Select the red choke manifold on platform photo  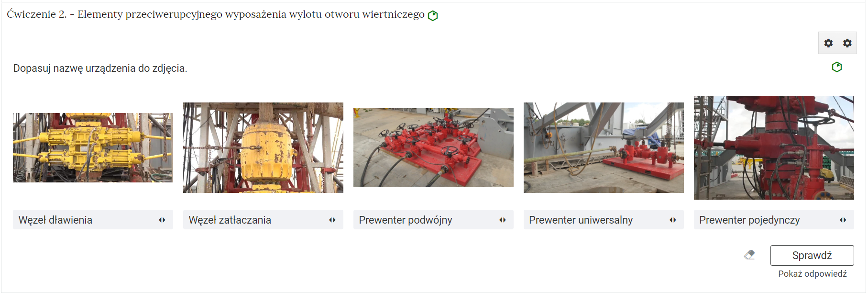433,147
